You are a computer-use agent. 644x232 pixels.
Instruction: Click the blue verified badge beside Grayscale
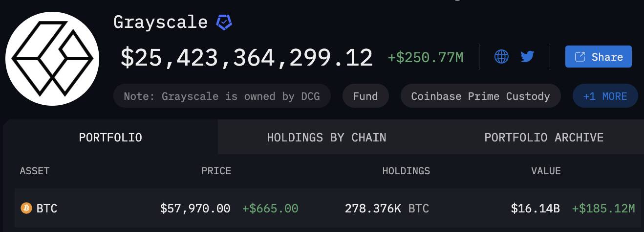224,22
